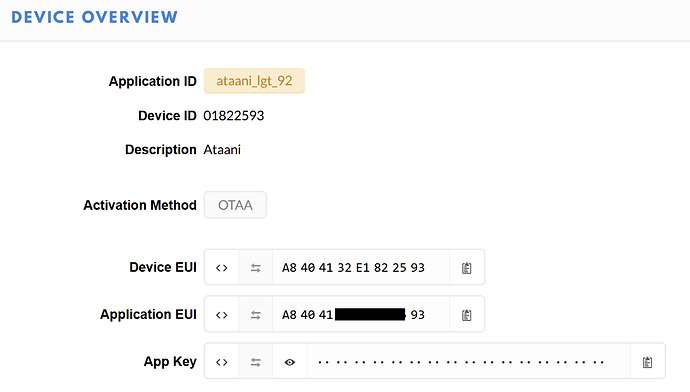Toggle hex format for Device EUI
This screenshot has height=392, width=690.
(222, 267)
